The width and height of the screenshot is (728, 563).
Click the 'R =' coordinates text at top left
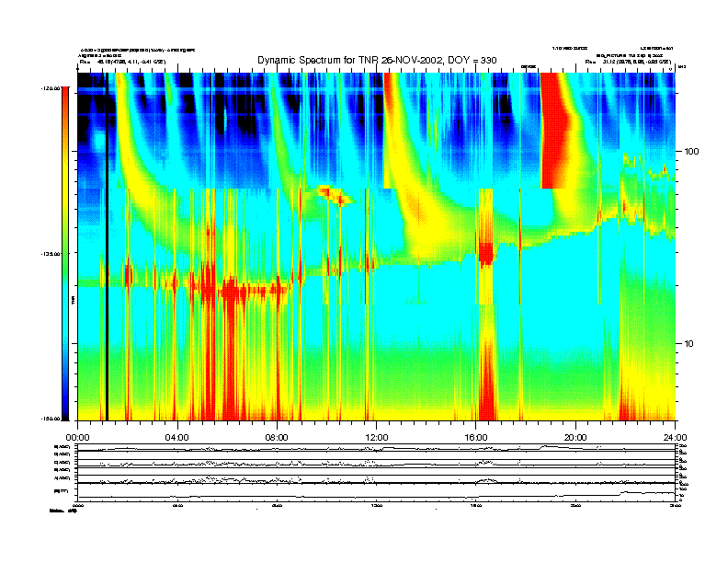pyautogui.click(x=122, y=62)
